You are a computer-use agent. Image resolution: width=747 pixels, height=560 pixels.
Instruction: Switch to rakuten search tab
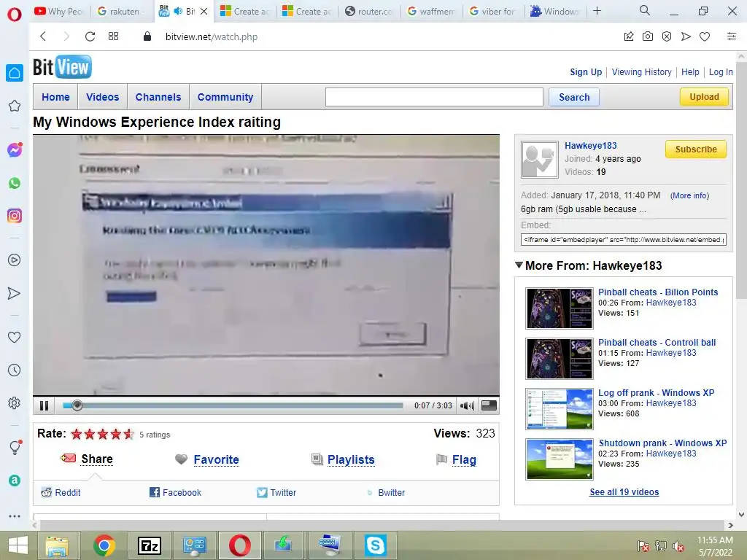[122, 11]
